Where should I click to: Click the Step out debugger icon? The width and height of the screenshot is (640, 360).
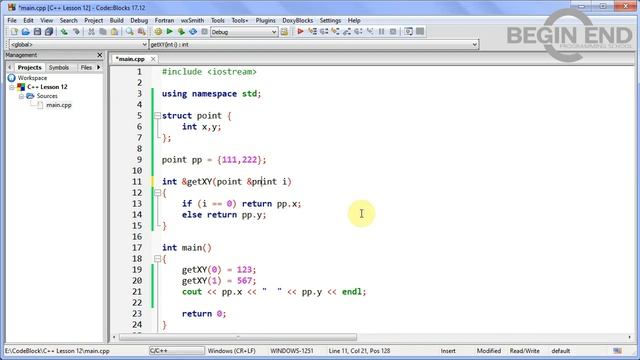(347, 32)
